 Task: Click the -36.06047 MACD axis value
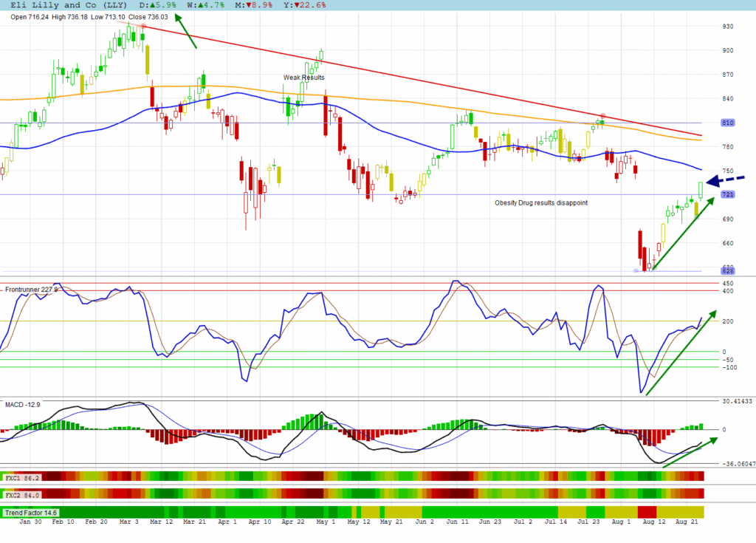(738, 464)
